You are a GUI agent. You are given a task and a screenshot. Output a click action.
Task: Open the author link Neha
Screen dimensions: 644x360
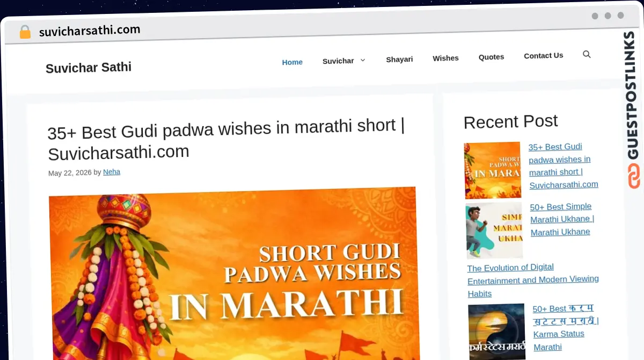tap(112, 172)
